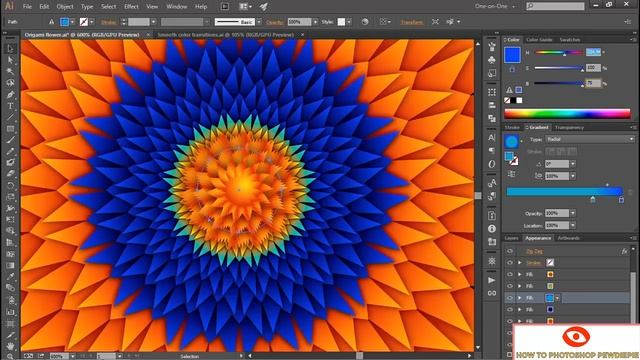Image resolution: width=640 pixels, height=360 pixels.
Task: Select the Hand tool
Action: point(10,345)
